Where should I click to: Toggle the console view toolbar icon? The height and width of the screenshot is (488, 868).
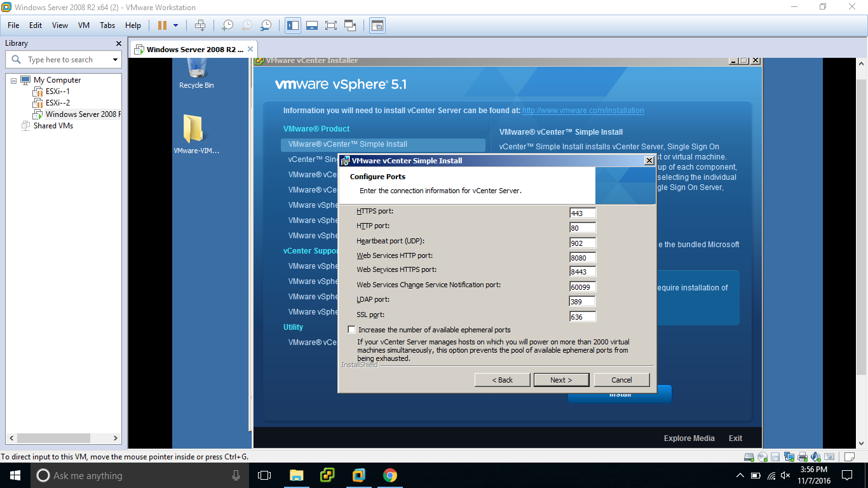[x=377, y=25]
